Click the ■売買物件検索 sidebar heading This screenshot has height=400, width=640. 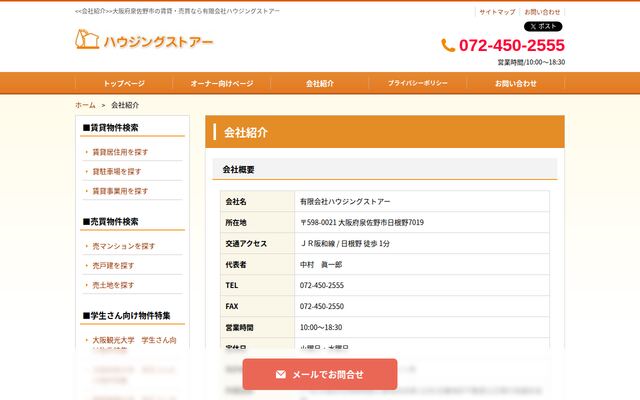(x=111, y=222)
